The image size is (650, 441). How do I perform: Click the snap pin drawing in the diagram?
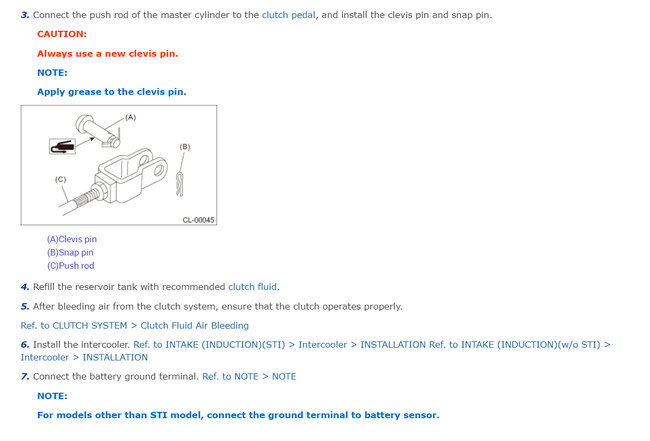tap(179, 180)
